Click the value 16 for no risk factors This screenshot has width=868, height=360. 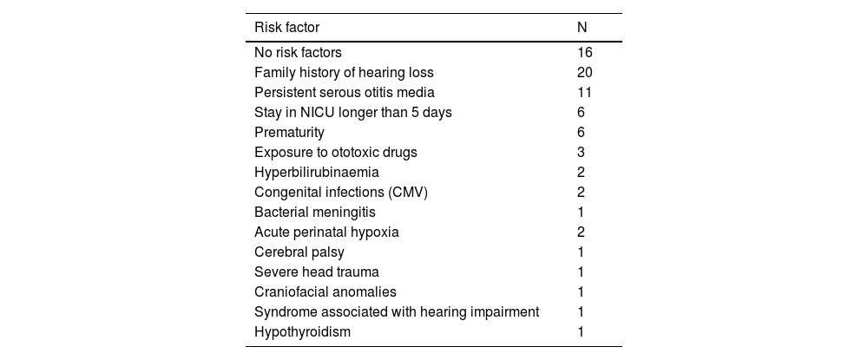[x=585, y=53]
